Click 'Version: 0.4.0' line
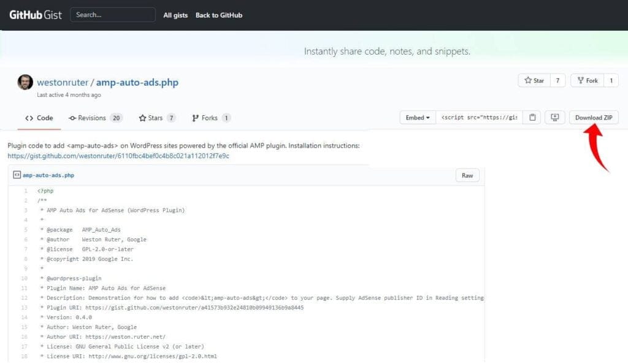The width and height of the screenshot is (628, 364). (x=66, y=317)
